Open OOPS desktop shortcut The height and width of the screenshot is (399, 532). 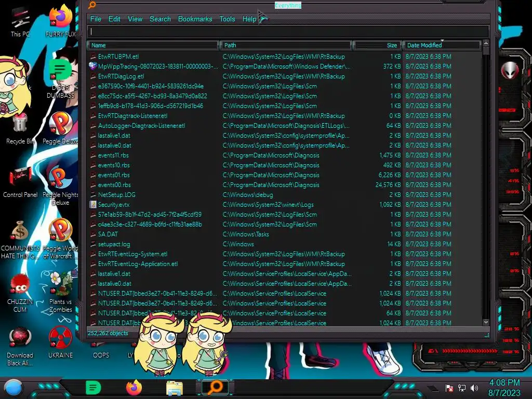point(101,350)
